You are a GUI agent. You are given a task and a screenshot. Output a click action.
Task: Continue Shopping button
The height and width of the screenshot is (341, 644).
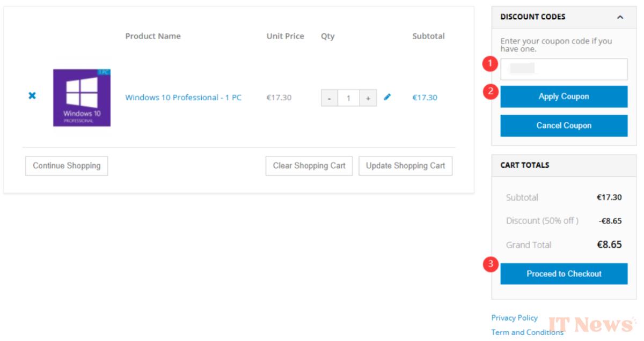coord(67,166)
